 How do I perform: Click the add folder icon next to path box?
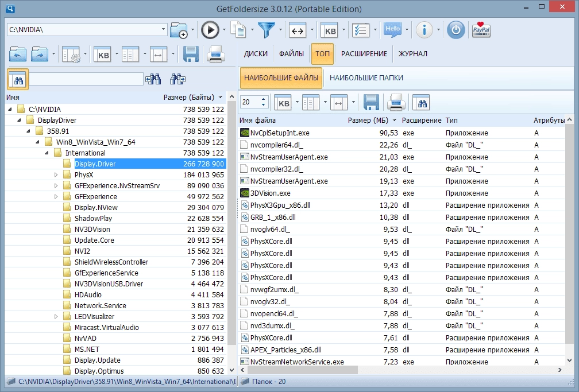[x=179, y=30]
